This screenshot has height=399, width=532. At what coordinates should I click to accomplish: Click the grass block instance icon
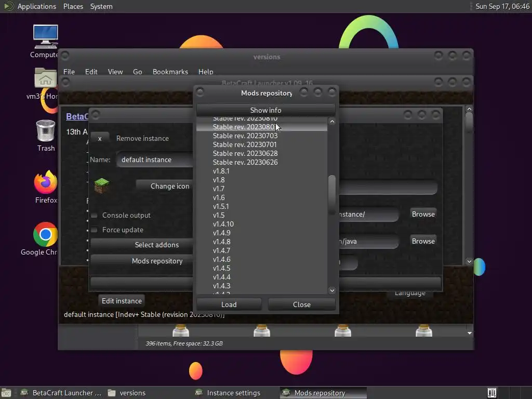101,185
